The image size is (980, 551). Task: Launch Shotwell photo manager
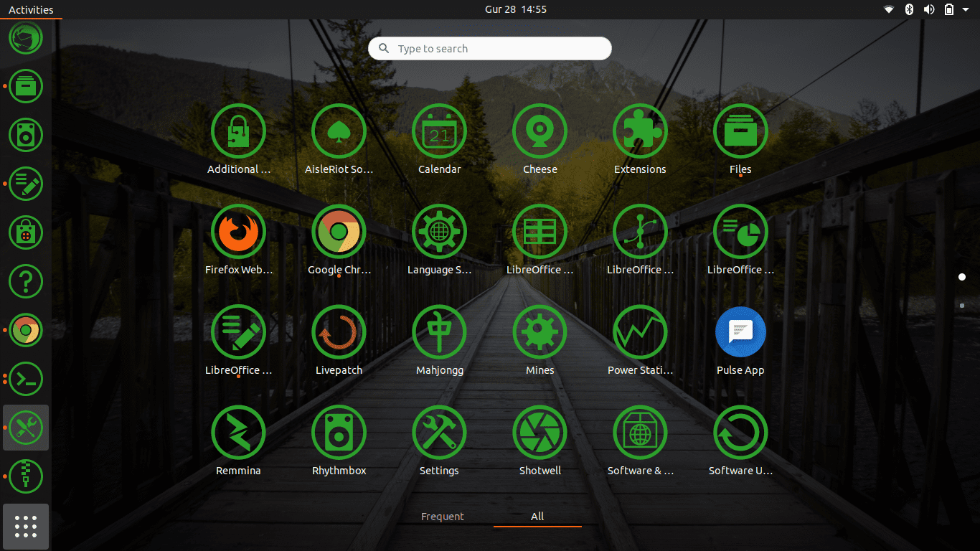point(540,433)
